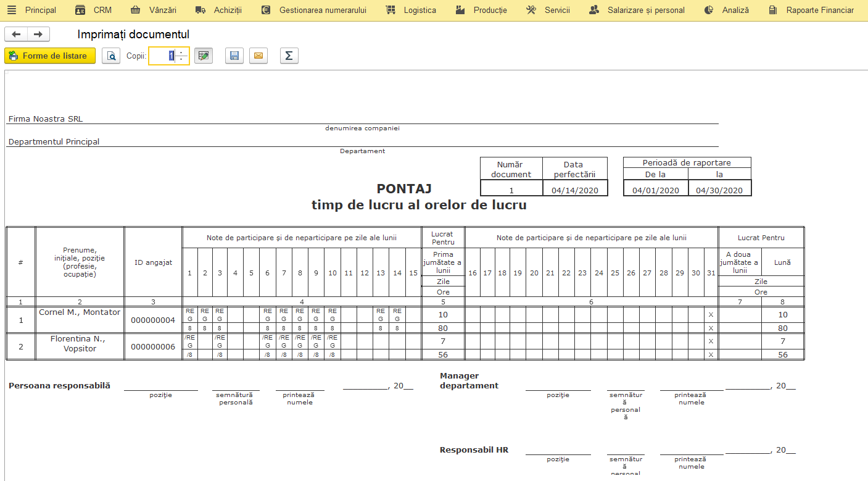Increase the Copii count with up arrow
Screen dimensions: 868x481
pos(181,52)
